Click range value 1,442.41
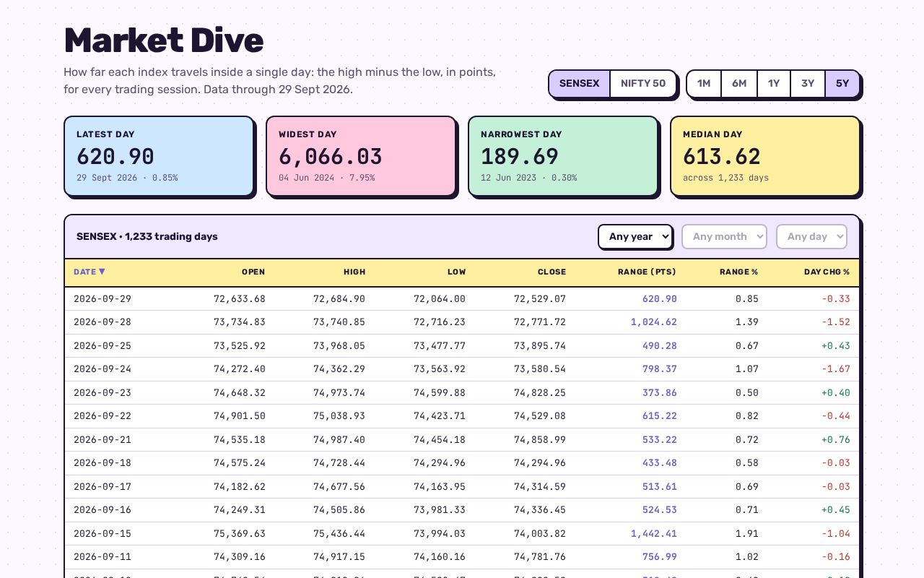924x578 pixels. (x=654, y=534)
